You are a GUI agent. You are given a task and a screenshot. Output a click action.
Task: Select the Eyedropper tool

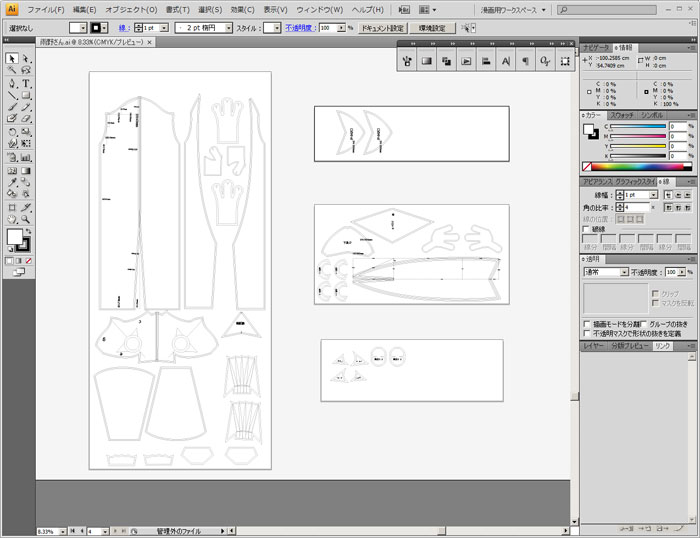(x=12, y=181)
